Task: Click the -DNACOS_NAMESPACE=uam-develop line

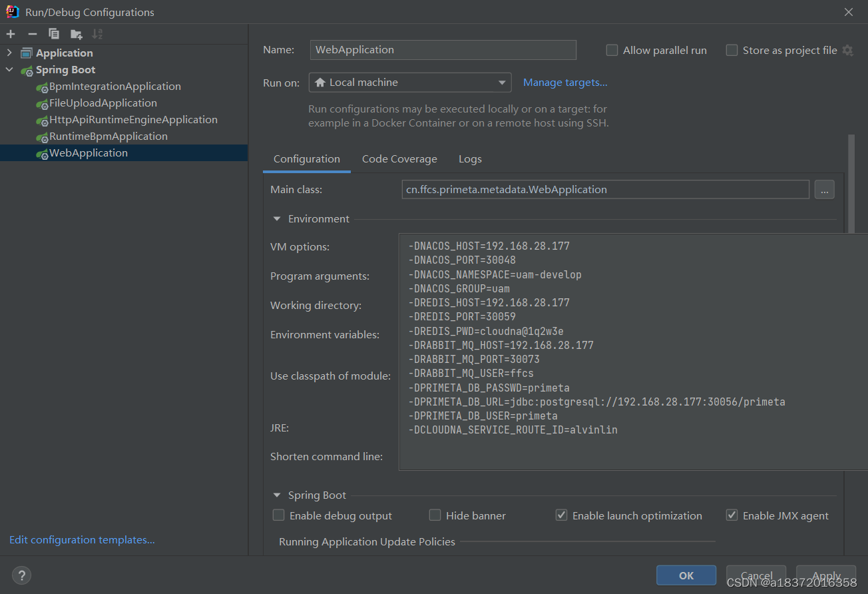Action: tap(495, 274)
